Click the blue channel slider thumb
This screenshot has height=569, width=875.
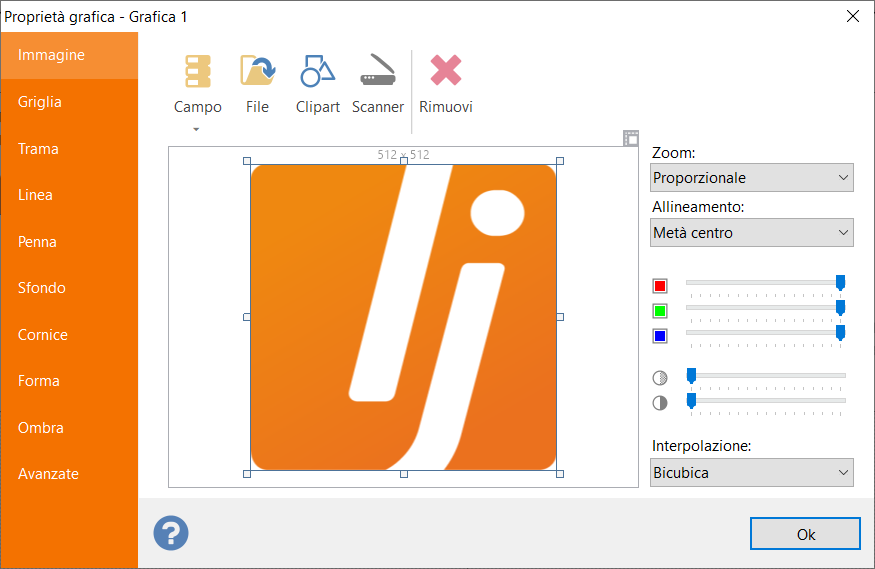click(840, 333)
